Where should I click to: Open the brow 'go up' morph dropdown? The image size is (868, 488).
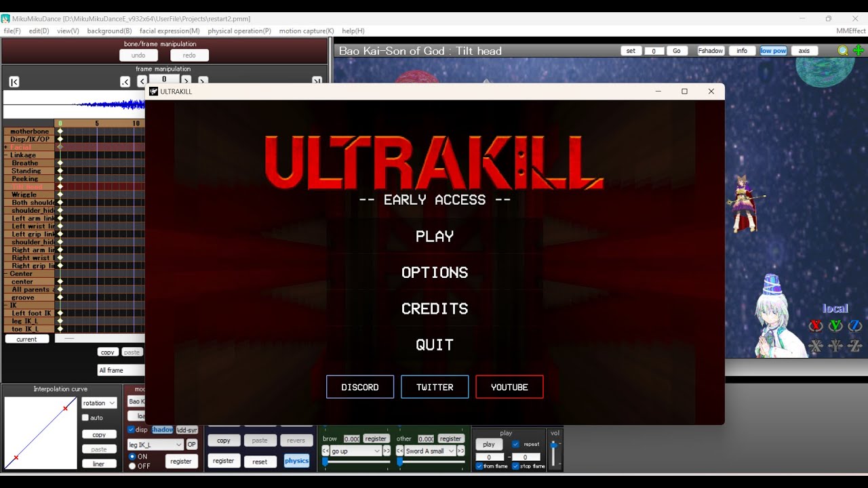[x=356, y=451]
